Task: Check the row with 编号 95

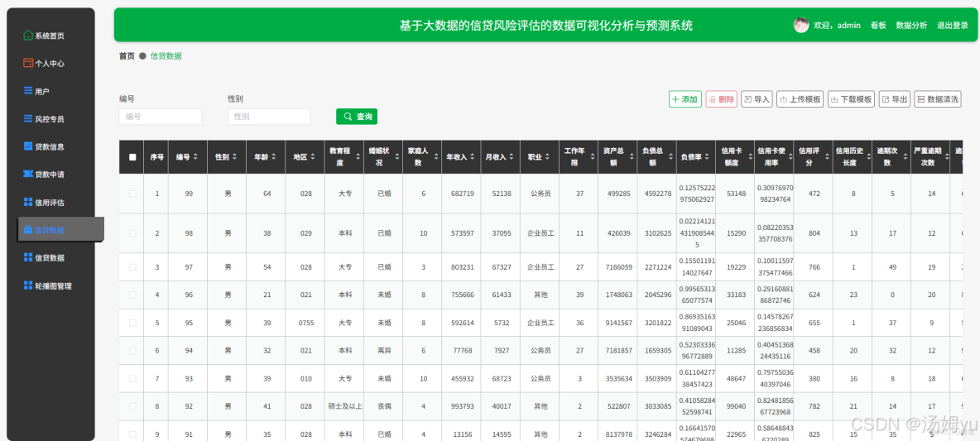Action: [132, 323]
